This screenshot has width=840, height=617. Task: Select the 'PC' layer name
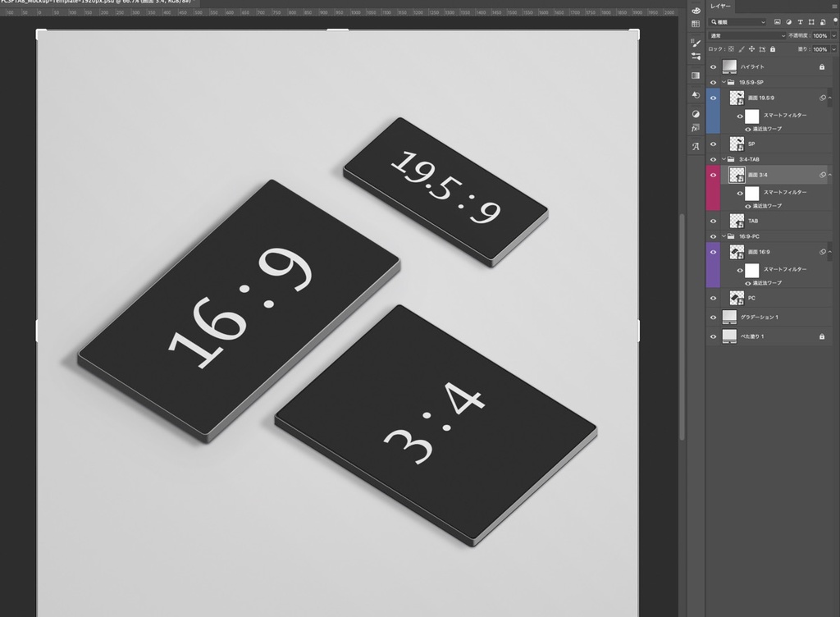[751, 298]
